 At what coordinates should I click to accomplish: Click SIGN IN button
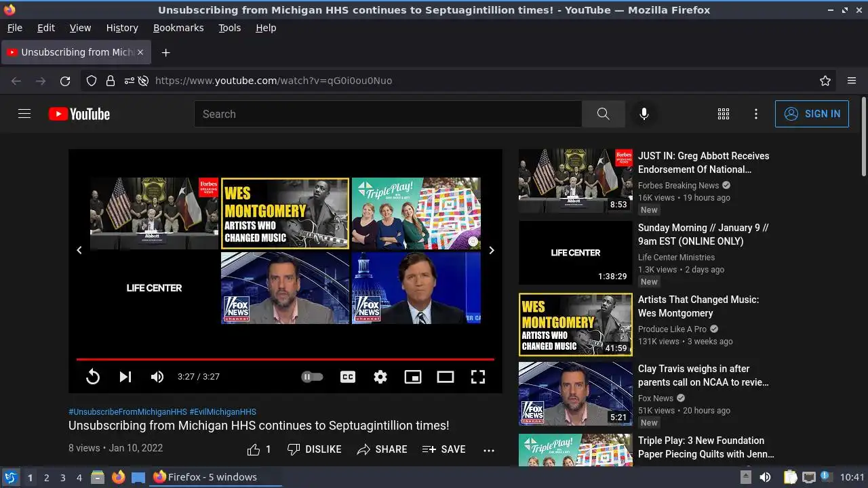[812, 114]
